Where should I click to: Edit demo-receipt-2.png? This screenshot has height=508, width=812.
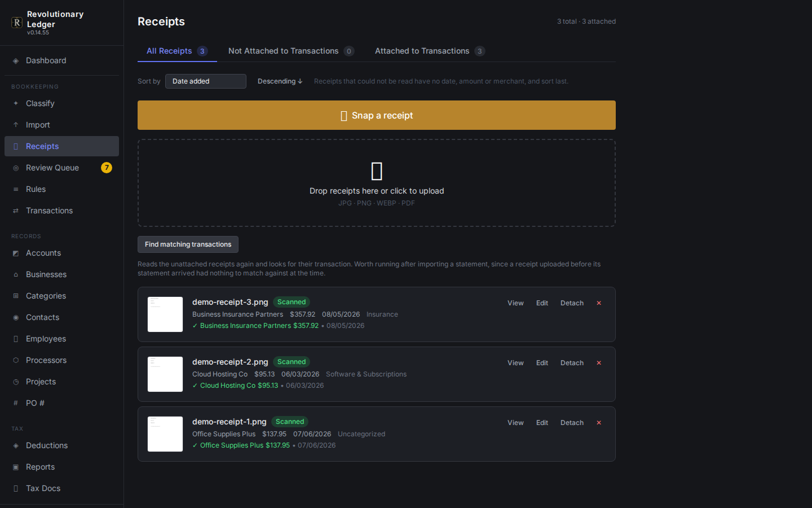click(542, 363)
